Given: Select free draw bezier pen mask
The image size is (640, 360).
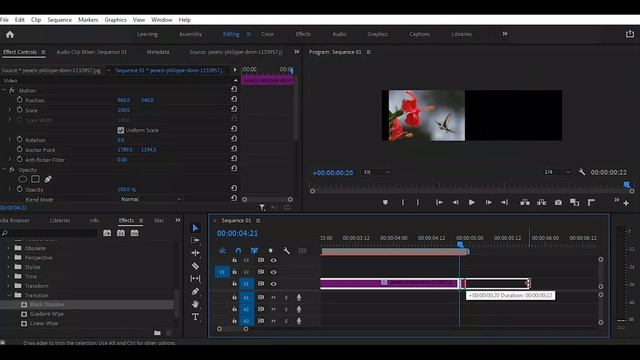Looking at the screenshot, I should pyautogui.click(x=48, y=179).
